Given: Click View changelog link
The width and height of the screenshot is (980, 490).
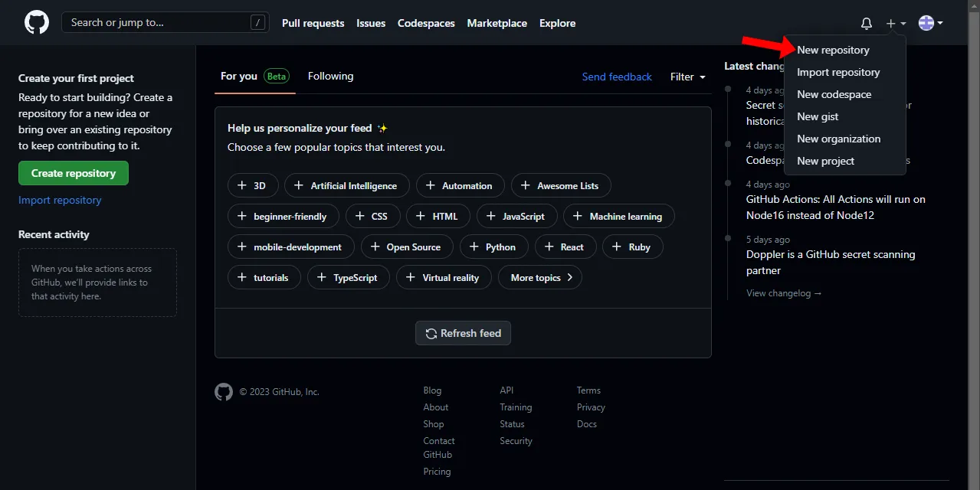Looking at the screenshot, I should [784, 293].
